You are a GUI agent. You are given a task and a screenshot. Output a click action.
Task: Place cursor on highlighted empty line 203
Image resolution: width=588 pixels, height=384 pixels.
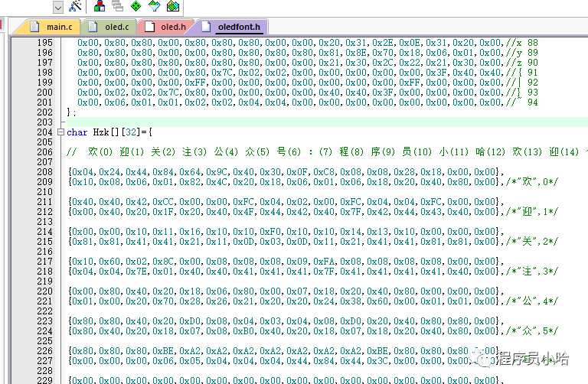point(306,122)
